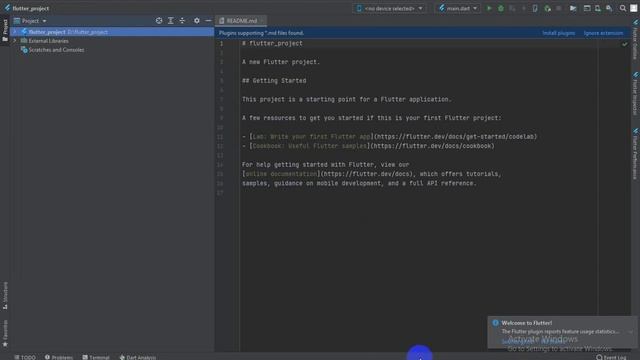Click flutter_project title in title bar
Image resolution: width=640 pixels, height=360 pixels.
pyautogui.click(x=31, y=8)
